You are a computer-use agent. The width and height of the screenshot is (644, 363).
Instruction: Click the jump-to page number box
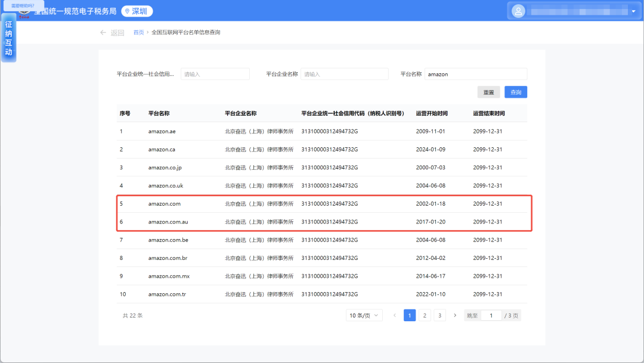click(491, 315)
